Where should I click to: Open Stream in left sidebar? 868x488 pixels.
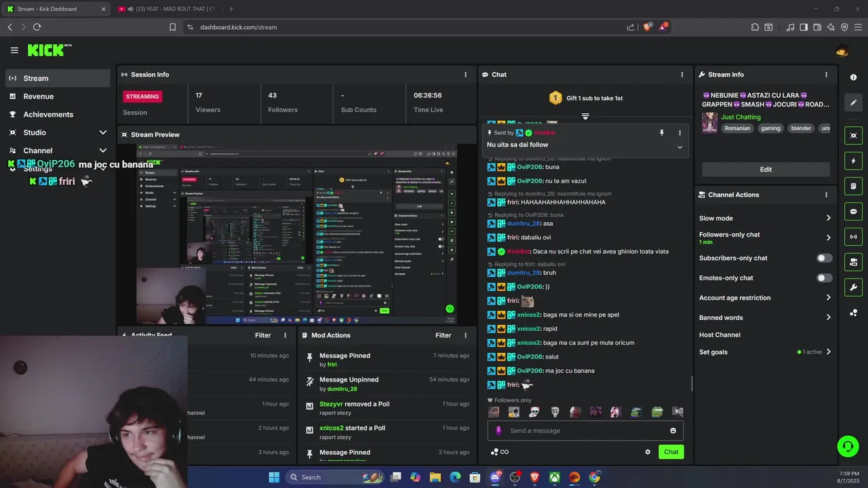pyautogui.click(x=58, y=78)
